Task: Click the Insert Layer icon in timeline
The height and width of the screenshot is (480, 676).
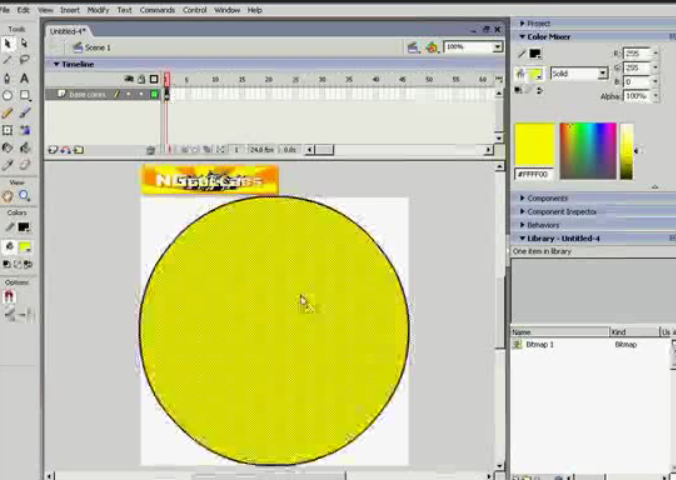Action: (53, 150)
